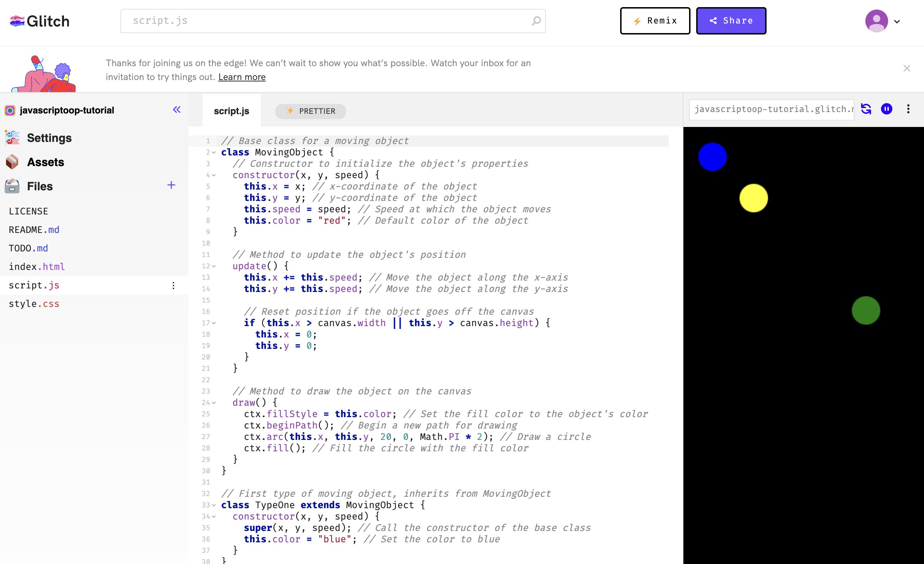Open project Settings
The height and width of the screenshot is (564, 924).
(x=49, y=138)
